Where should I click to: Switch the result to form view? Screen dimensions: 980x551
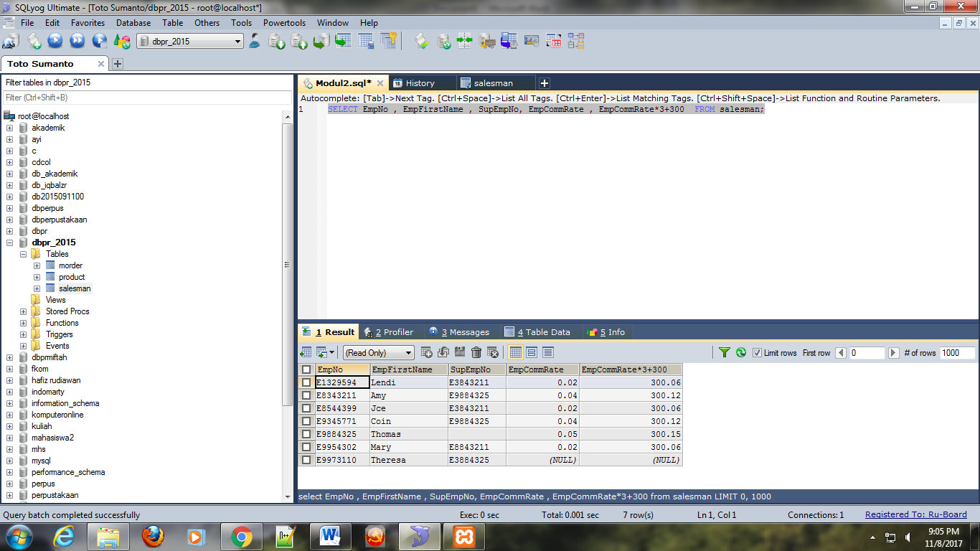coord(532,352)
